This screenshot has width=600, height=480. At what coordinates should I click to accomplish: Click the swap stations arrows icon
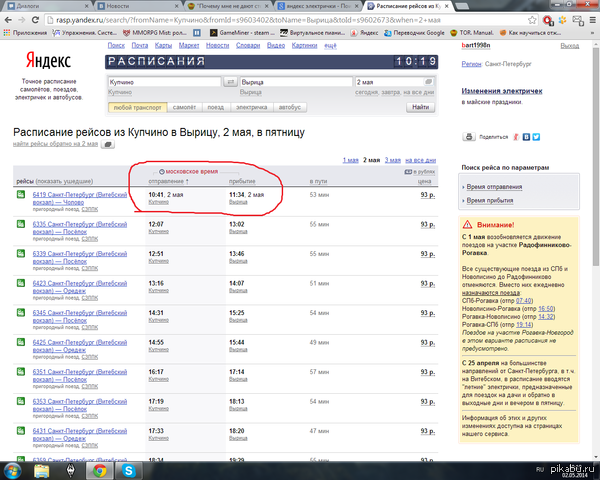coord(229,81)
